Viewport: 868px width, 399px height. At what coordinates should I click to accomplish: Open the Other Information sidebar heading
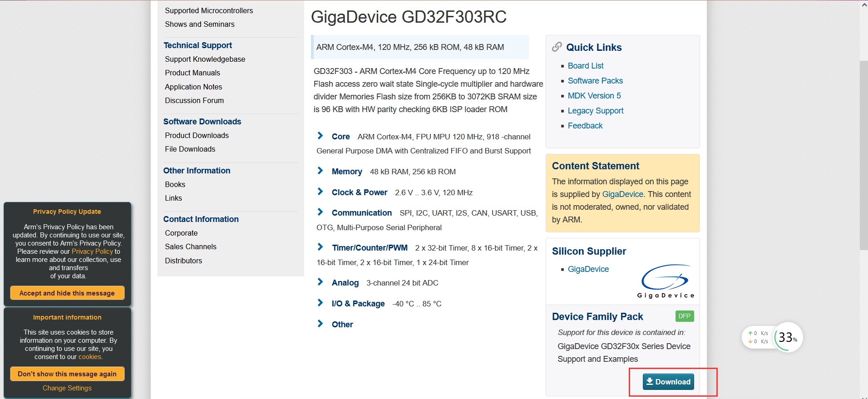pos(197,171)
